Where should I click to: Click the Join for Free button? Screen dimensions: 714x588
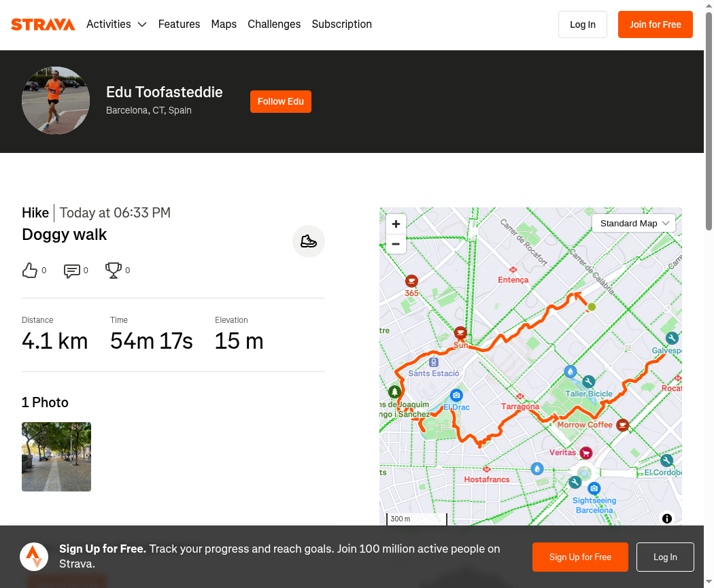click(656, 24)
